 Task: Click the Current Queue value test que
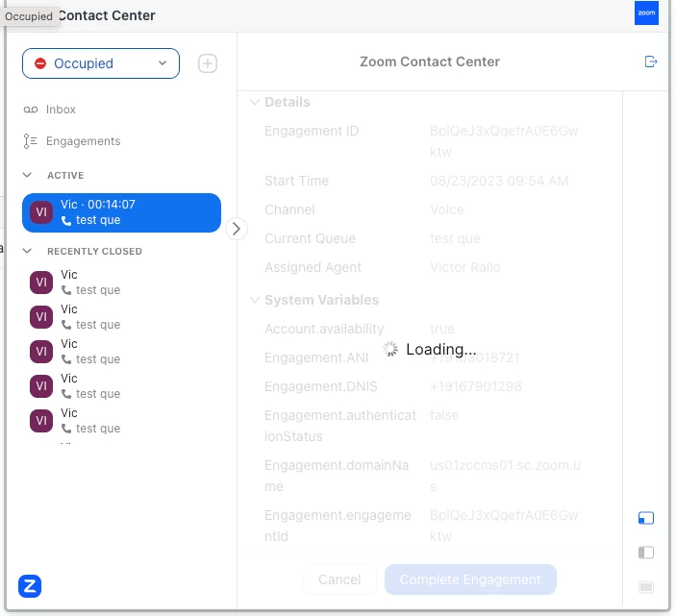tap(455, 238)
